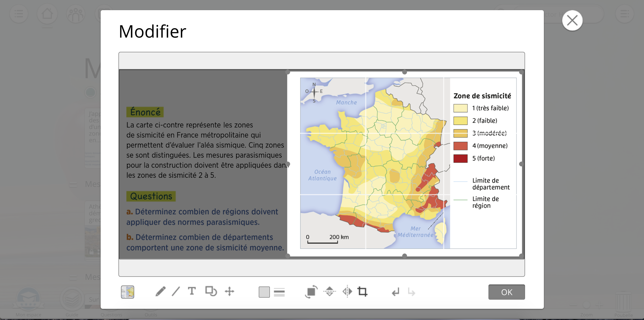Click the left-middle crop handle

point(288,164)
